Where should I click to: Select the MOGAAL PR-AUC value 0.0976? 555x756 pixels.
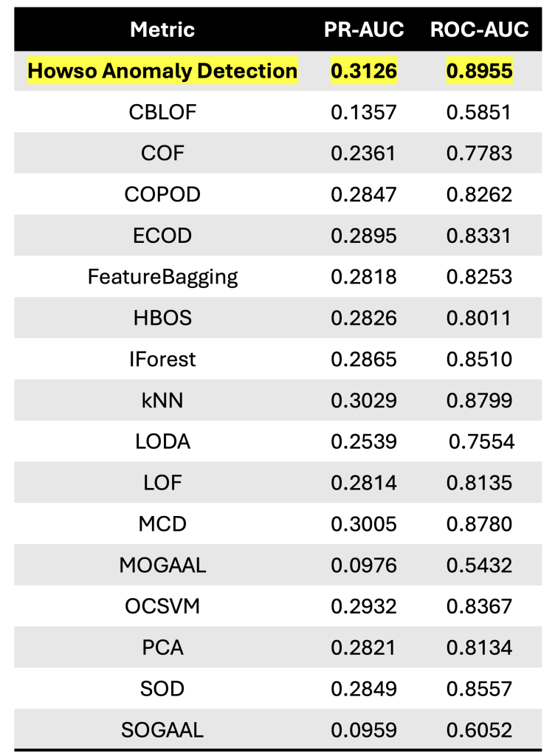coord(364,566)
